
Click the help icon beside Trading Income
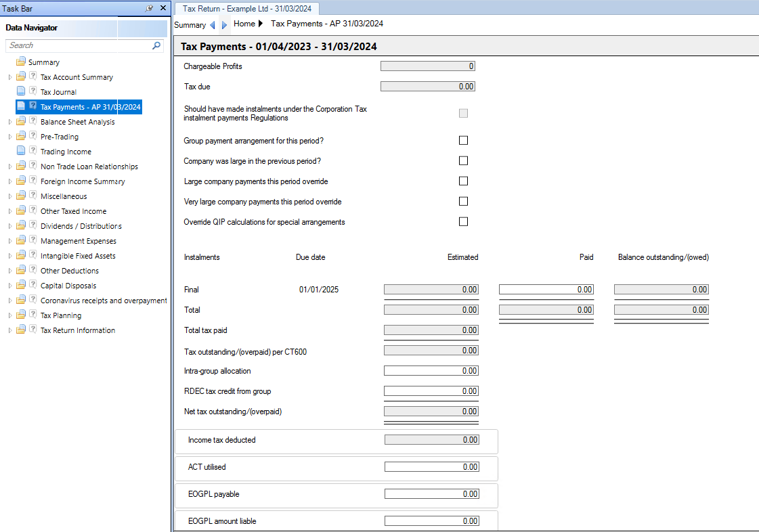click(x=33, y=150)
